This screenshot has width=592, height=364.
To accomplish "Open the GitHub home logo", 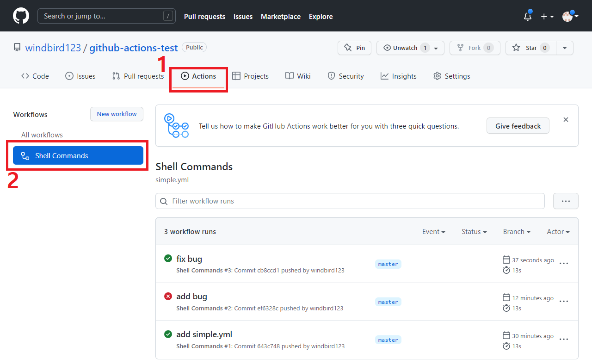I will (21, 16).
